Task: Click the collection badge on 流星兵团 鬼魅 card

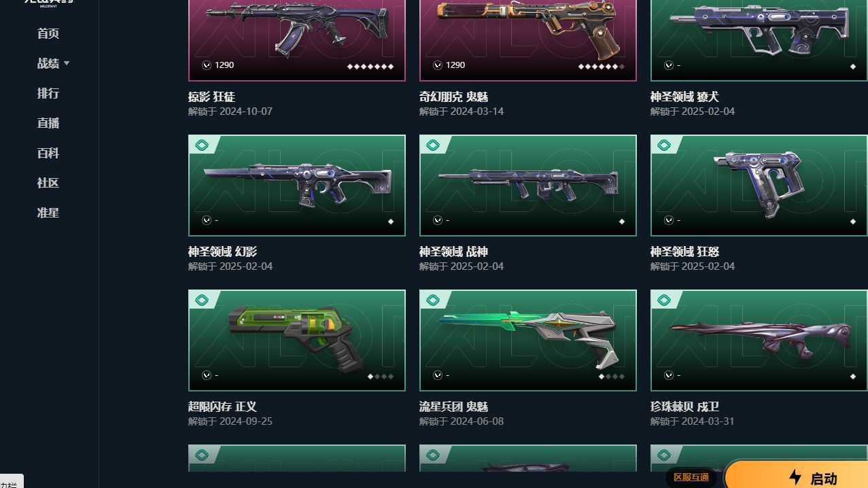Action: pyautogui.click(x=432, y=300)
